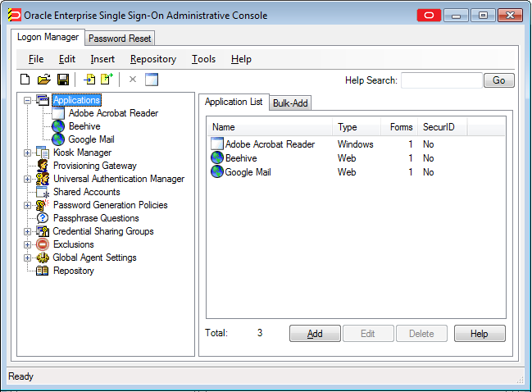This screenshot has height=392, width=532.
Task: Select Provisioning Gateway label in tree
Action: pos(95,166)
